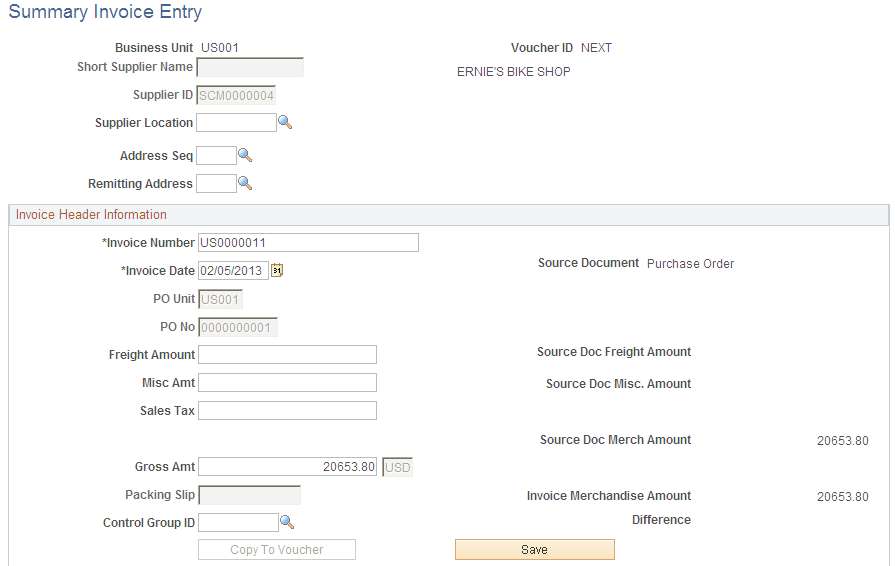Click the Source Doc Merch Amount value
The height and width of the screenshot is (566, 895).
842,440
